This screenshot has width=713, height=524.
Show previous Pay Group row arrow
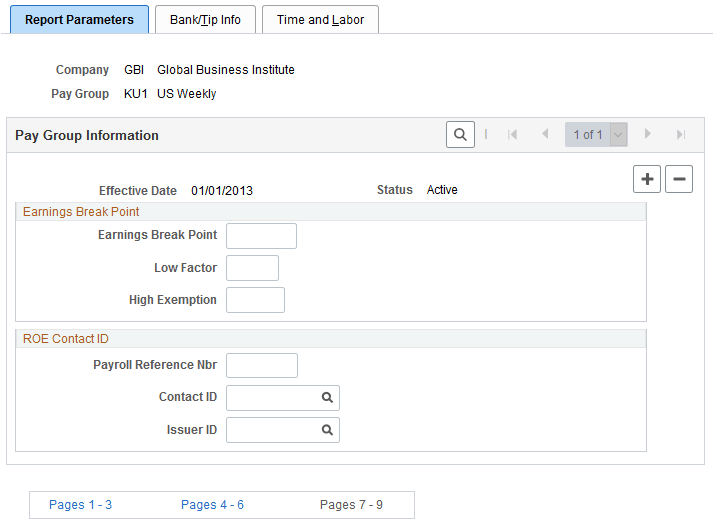click(545, 134)
